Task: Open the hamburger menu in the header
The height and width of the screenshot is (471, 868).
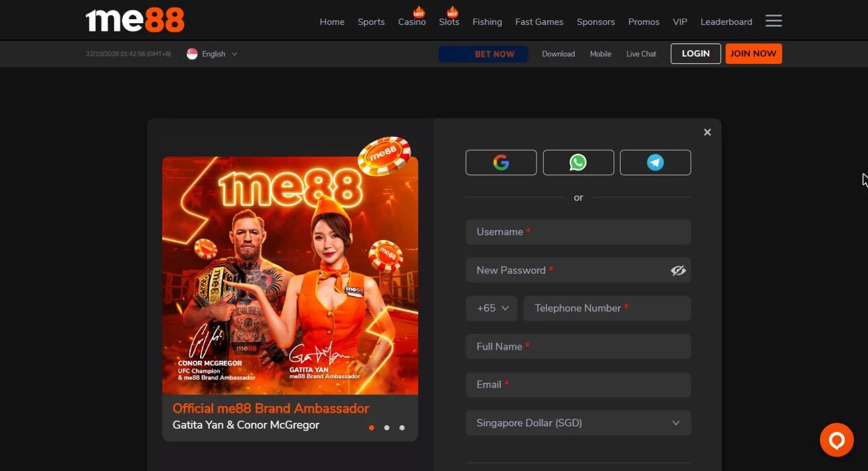Action: click(774, 21)
